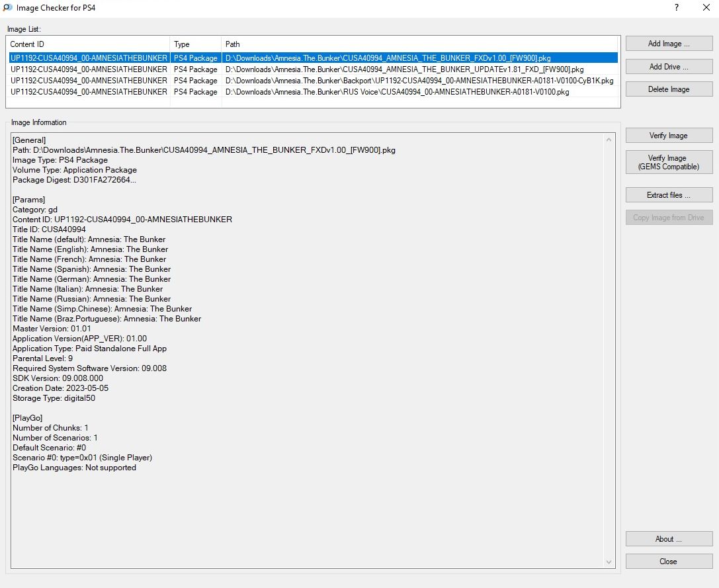Sort list by Content ID column header
This screenshot has width=719, height=588.
click(x=88, y=44)
